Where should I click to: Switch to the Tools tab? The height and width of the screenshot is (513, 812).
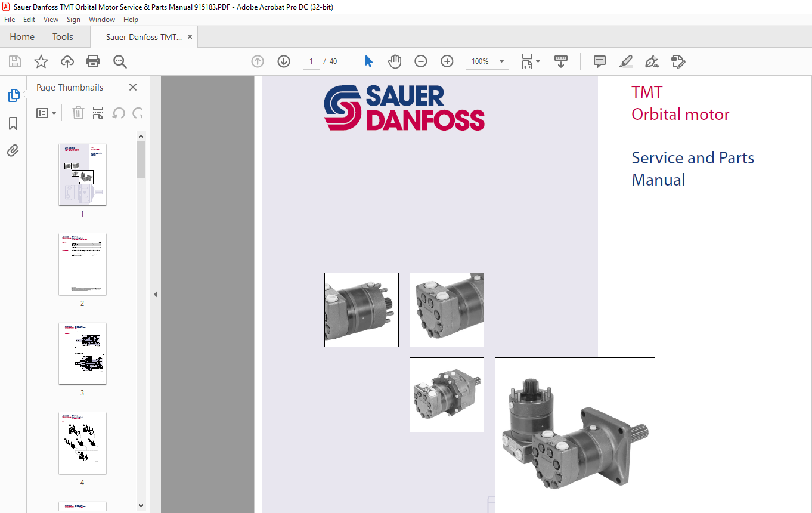[63, 37]
